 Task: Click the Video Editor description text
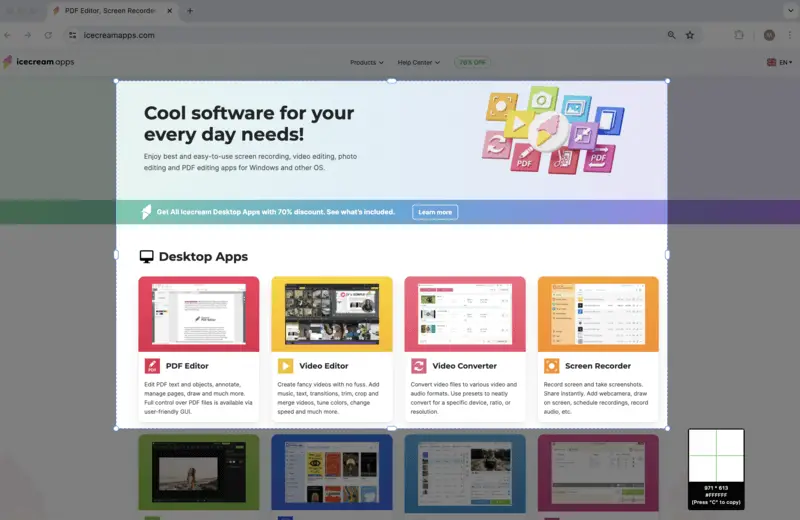tap(329, 398)
